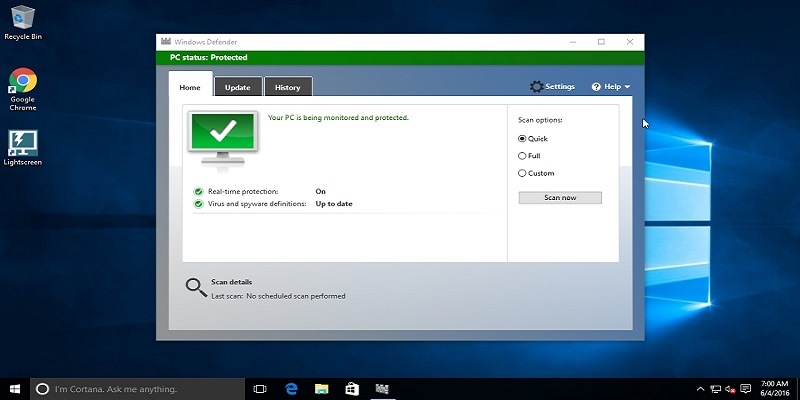Select the Recycle Bin desktop icon
Viewport: 800px width, 400px height.
[x=23, y=17]
